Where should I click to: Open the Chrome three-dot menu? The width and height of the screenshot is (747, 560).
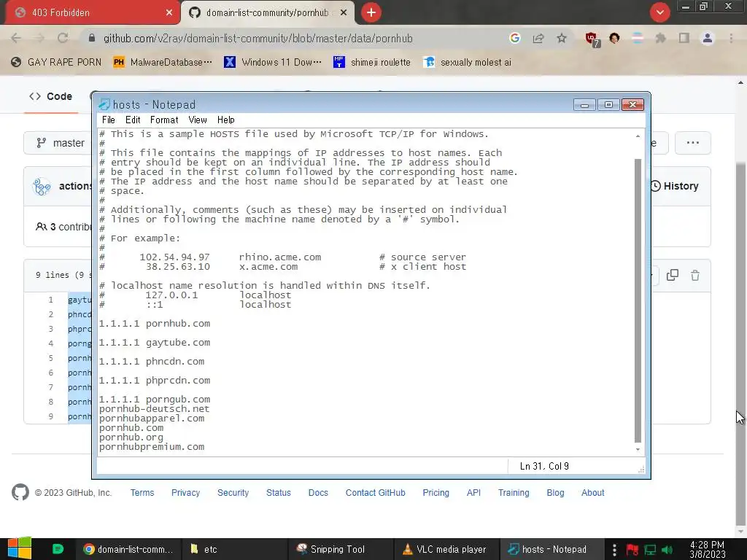point(731,38)
